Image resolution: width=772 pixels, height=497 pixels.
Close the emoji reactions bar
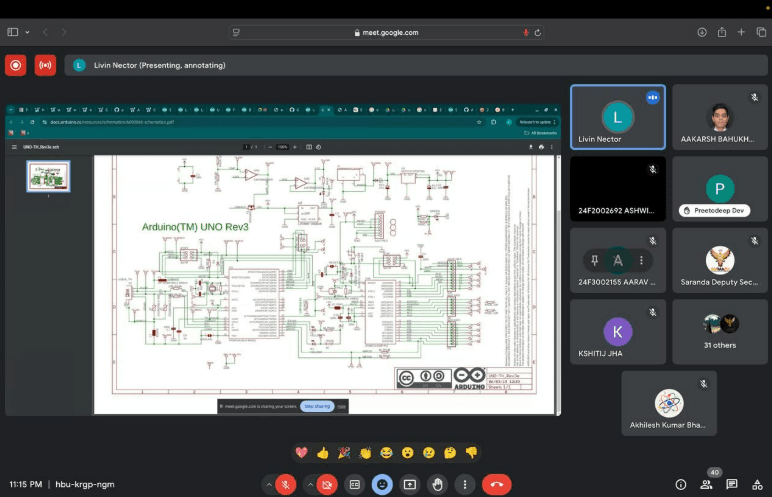(382, 485)
